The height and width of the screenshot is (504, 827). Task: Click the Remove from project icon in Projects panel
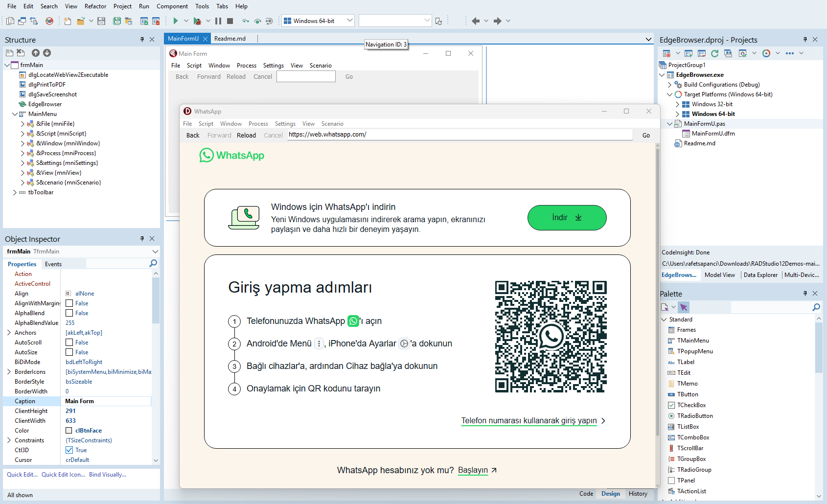[702, 53]
